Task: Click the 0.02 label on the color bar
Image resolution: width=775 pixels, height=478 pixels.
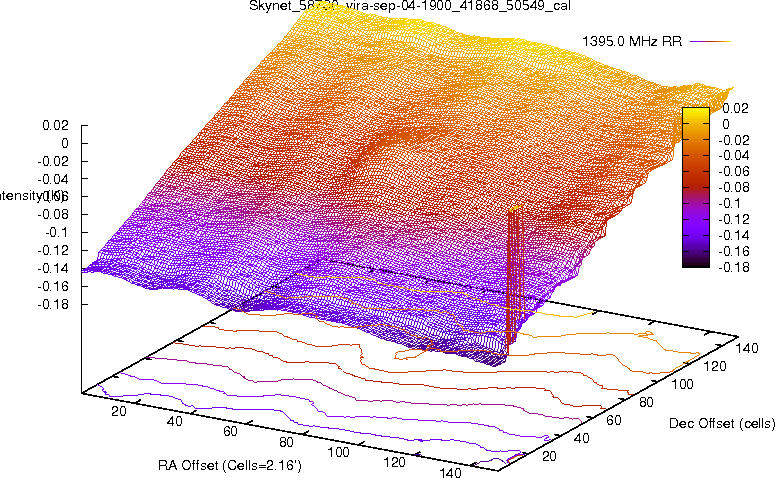Action: [735, 108]
